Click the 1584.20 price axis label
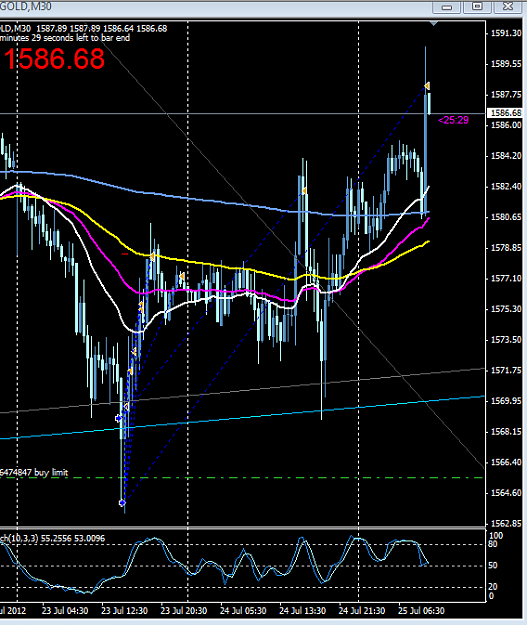Image resolution: width=527 pixels, height=625 pixels. pyautogui.click(x=506, y=156)
